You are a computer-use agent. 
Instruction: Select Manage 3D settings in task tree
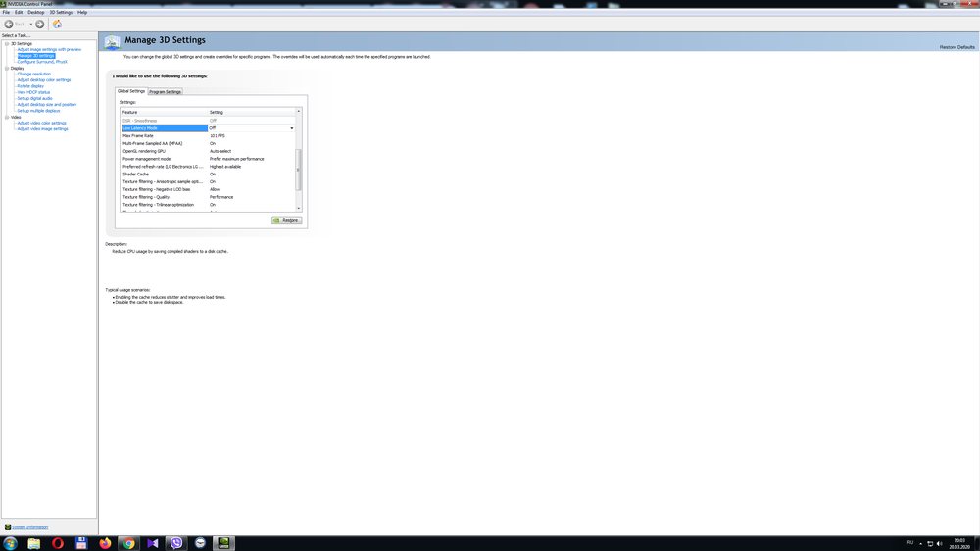[x=35, y=56]
